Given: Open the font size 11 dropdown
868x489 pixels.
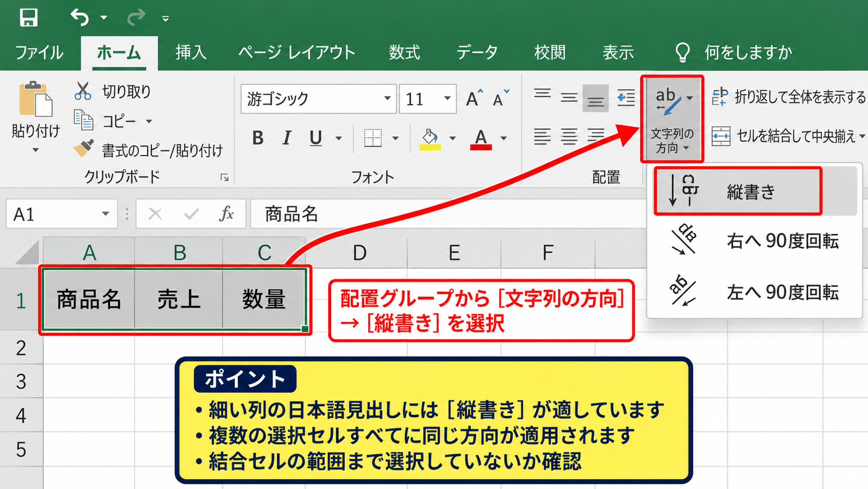Looking at the screenshot, I should (446, 98).
